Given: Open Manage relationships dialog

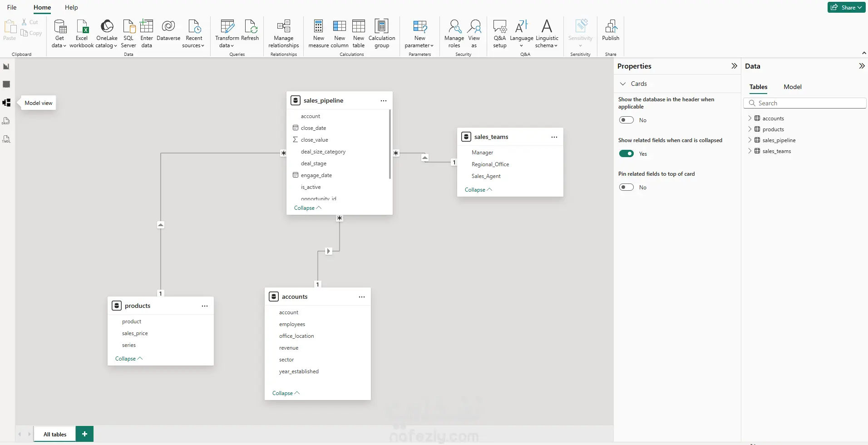Looking at the screenshot, I should point(284,34).
